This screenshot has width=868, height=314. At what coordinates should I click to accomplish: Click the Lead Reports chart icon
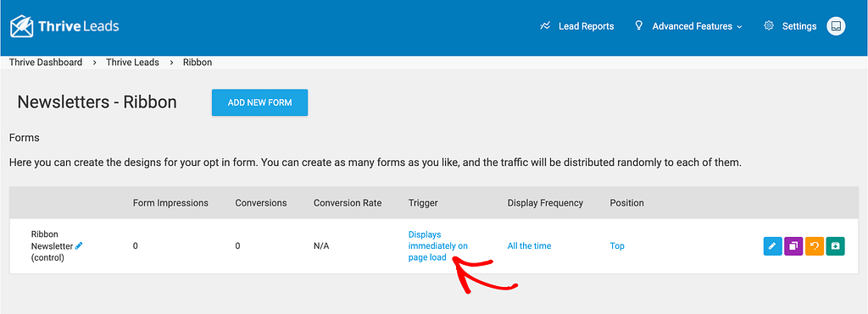pos(545,26)
